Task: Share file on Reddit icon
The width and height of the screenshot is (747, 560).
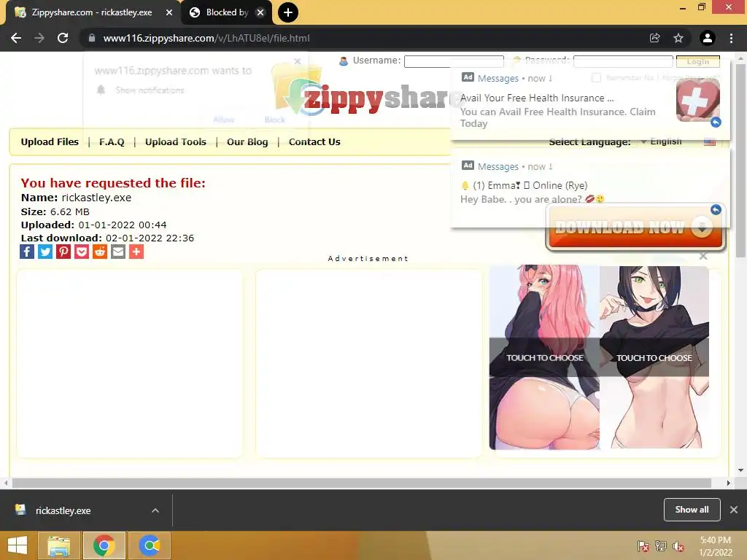Action: (99, 252)
